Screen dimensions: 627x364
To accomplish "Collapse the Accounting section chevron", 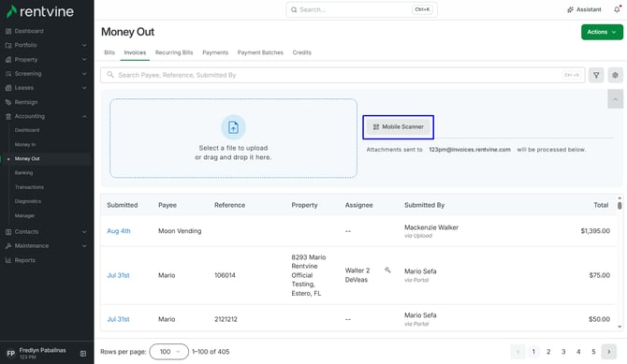I will [x=84, y=116].
